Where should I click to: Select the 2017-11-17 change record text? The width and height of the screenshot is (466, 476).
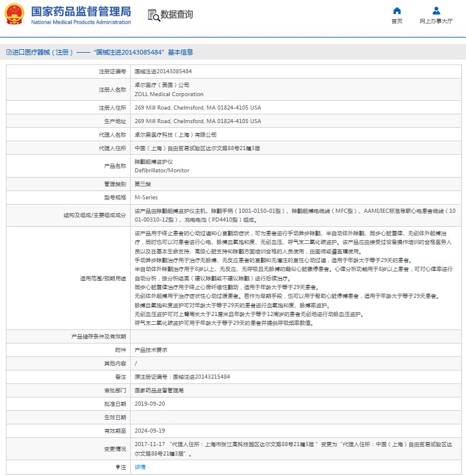click(294, 448)
